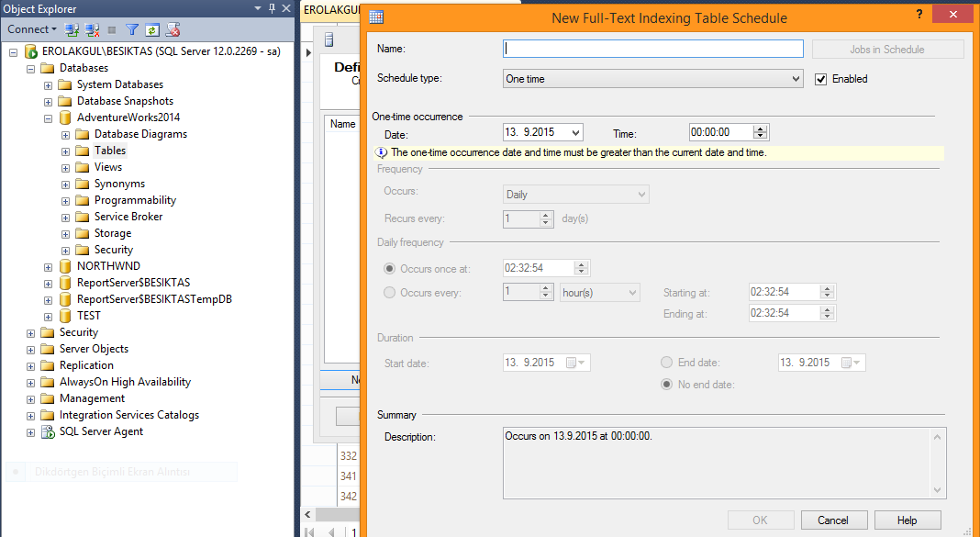Click the SQL Server Agent icon
Image resolution: width=980 pixels, height=537 pixels.
tap(48, 431)
